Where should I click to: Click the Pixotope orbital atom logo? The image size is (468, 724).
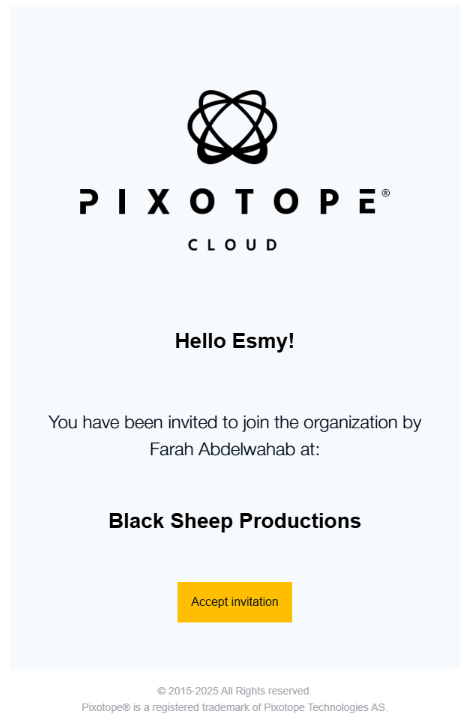pyautogui.click(x=232, y=127)
